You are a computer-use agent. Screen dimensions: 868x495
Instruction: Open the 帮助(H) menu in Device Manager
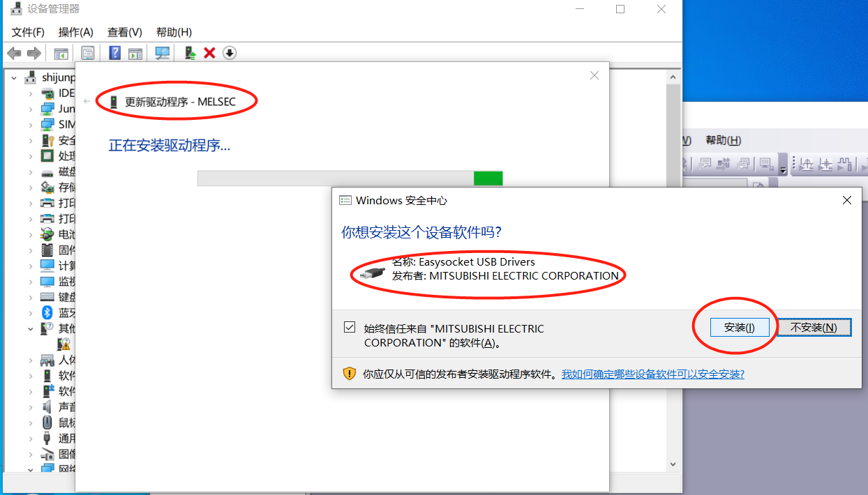click(x=174, y=32)
